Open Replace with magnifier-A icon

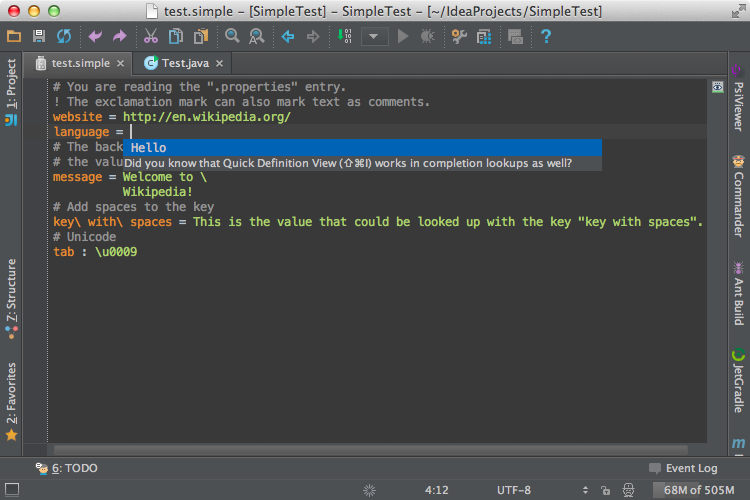point(257,36)
